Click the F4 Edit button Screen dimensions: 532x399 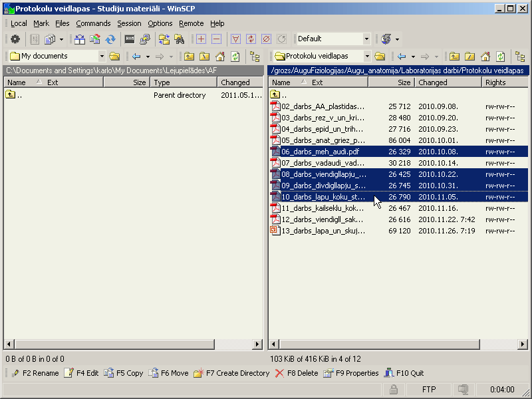pyautogui.click(x=81, y=373)
